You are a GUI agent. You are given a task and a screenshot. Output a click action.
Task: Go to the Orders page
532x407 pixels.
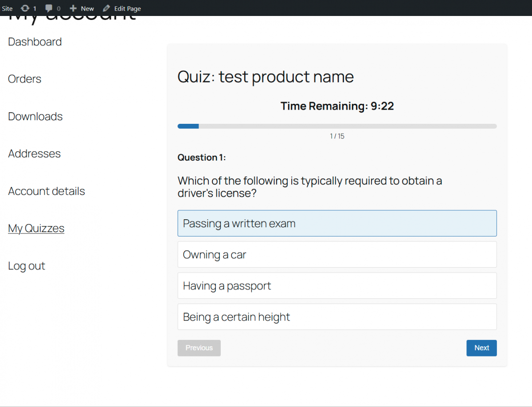pos(25,79)
